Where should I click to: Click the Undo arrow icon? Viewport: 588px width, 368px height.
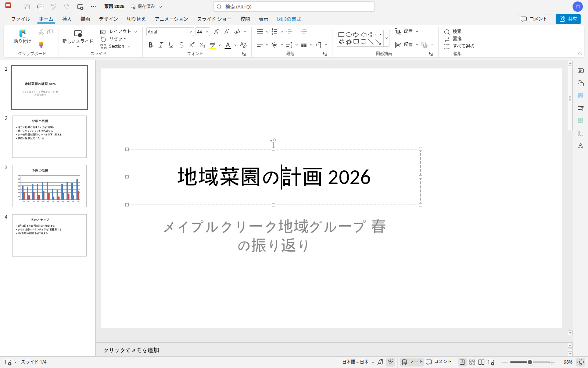54,7
